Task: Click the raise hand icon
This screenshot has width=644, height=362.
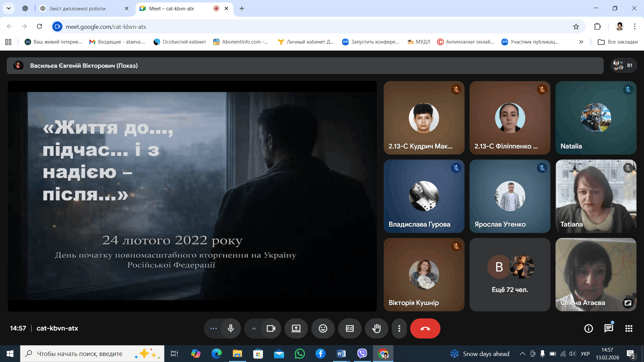Action: (x=376, y=328)
